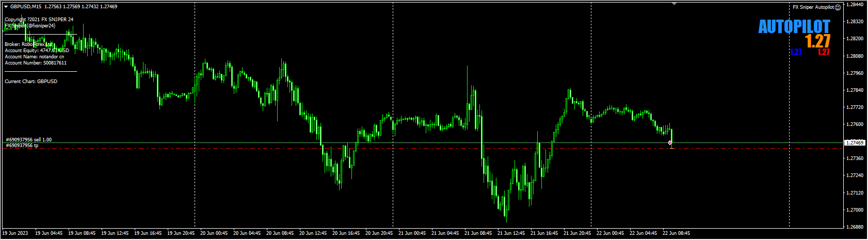The height and width of the screenshot is (240, 868).
Task: Click price scale label 1.26880
Action: point(856,227)
